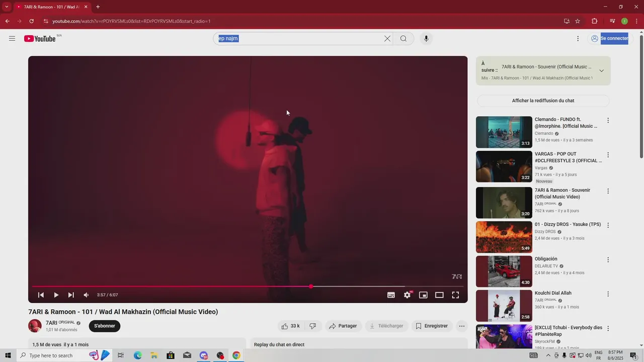Open the Partager share dialog
Screen dimensions: 644x362
(x=343, y=326)
